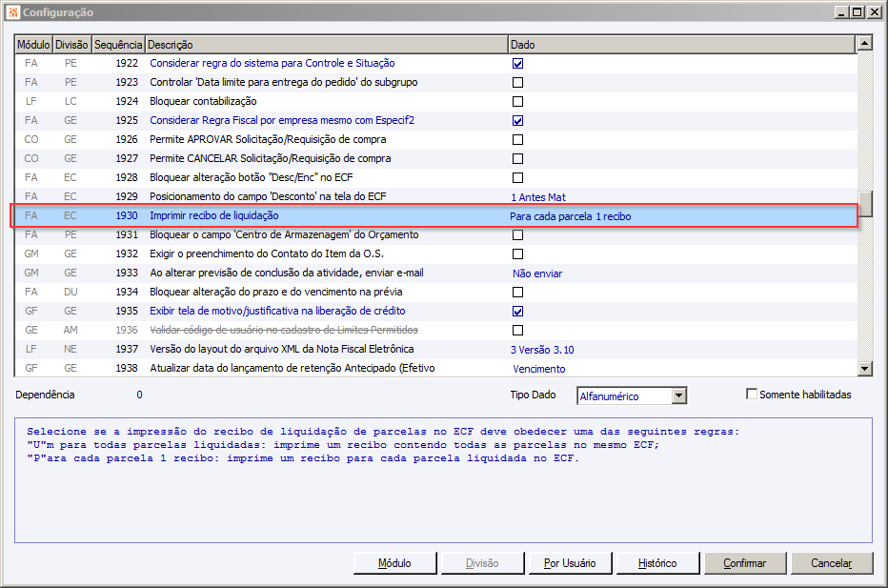The image size is (888, 588).
Task: Enable the 'Bloquear contabilização' checkbox
Action: click(517, 101)
